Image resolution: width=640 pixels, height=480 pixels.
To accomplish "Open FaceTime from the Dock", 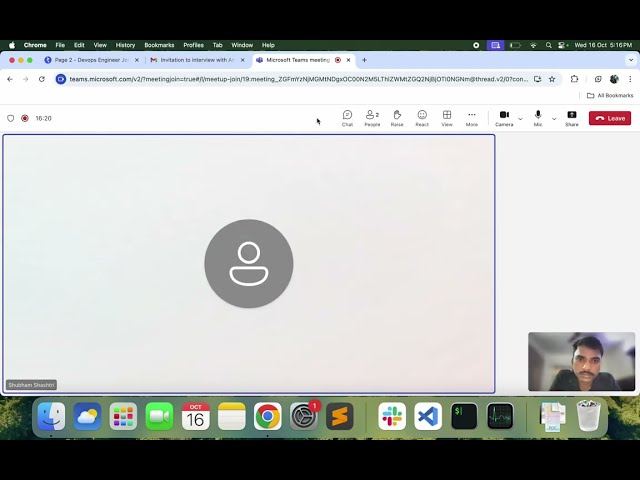I will coord(159,416).
